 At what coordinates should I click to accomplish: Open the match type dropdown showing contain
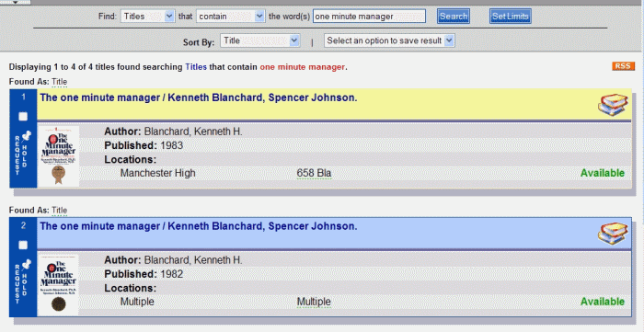pyautogui.click(x=230, y=17)
